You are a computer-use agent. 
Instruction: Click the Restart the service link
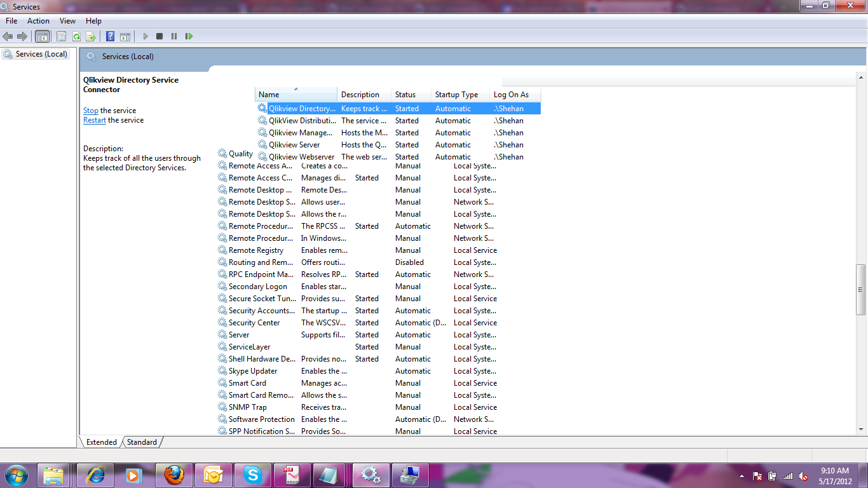(95, 120)
